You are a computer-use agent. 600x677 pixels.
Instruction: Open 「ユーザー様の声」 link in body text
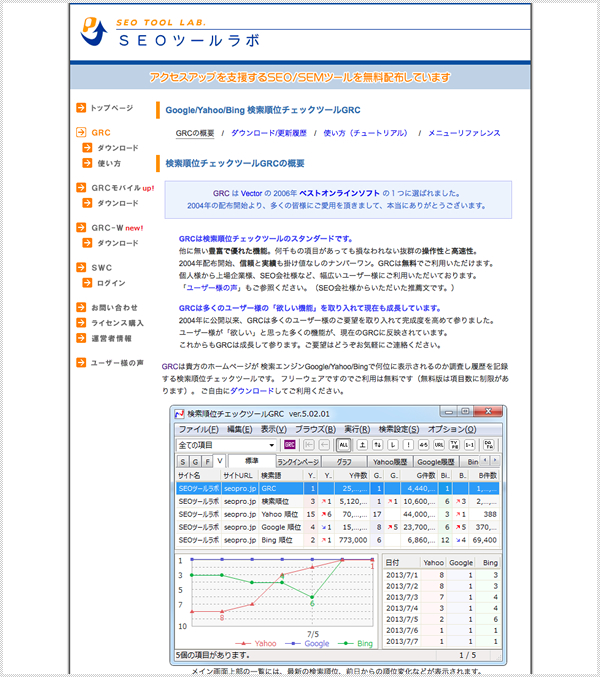point(211,288)
